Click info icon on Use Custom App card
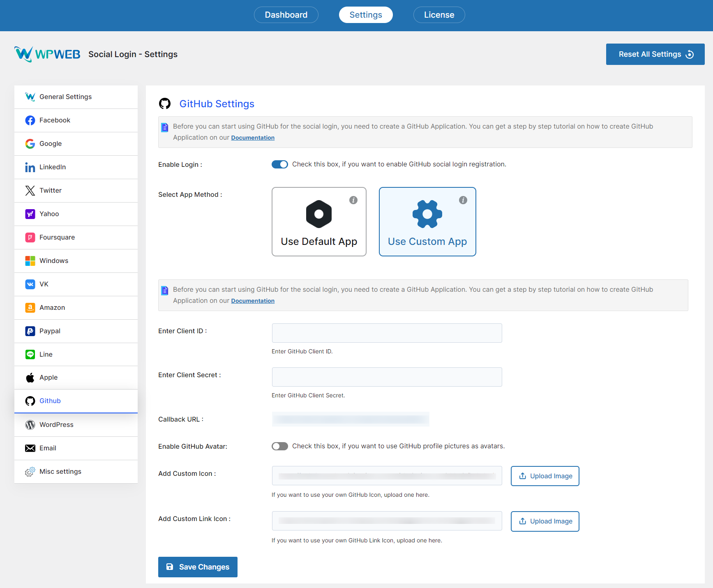 pos(463,200)
